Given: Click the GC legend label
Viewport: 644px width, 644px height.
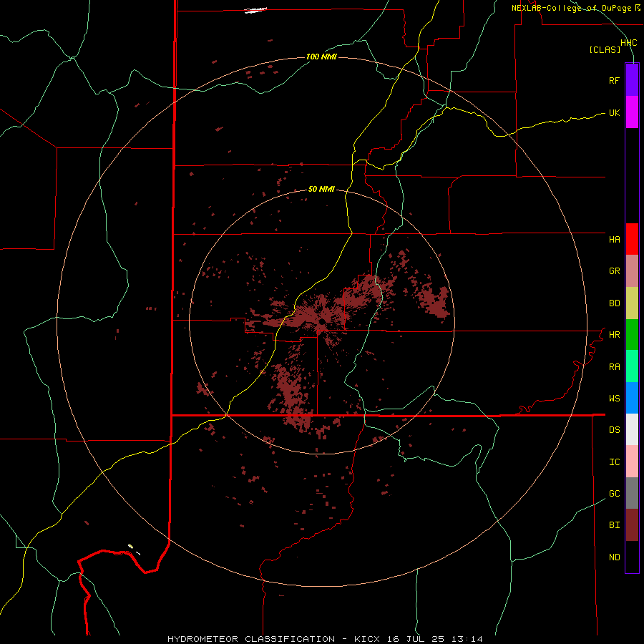Looking at the screenshot, I should click(x=614, y=494).
